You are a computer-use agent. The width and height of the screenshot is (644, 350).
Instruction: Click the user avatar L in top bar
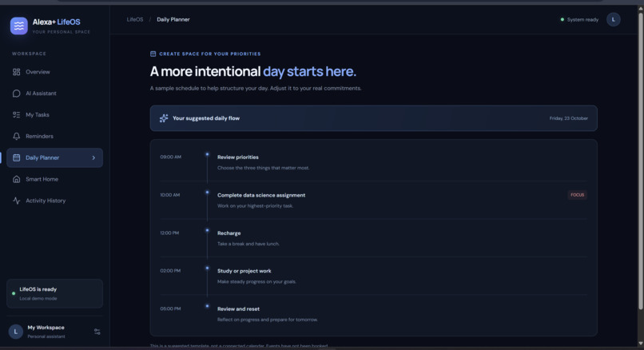pyautogui.click(x=613, y=19)
